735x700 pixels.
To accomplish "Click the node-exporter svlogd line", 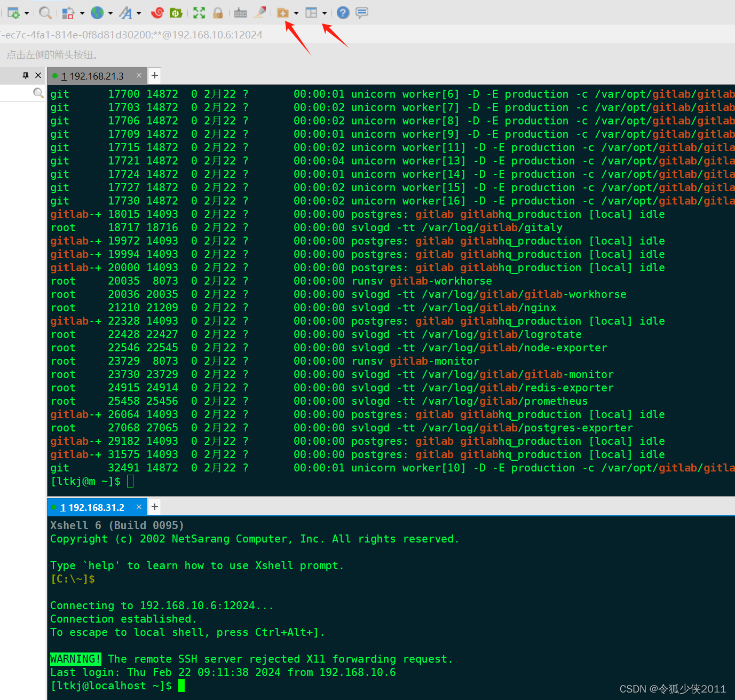I will [x=329, y=348].
